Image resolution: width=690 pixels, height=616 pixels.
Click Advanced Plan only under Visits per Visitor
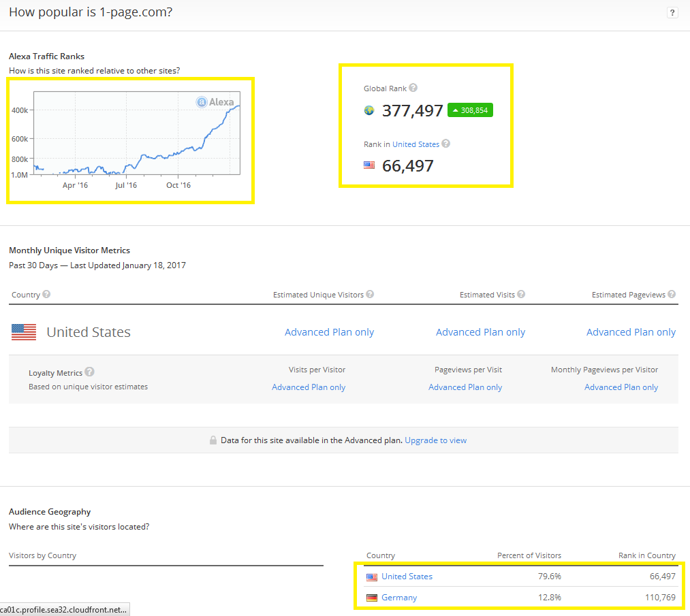pyautogui.click(x=309, y=387)
